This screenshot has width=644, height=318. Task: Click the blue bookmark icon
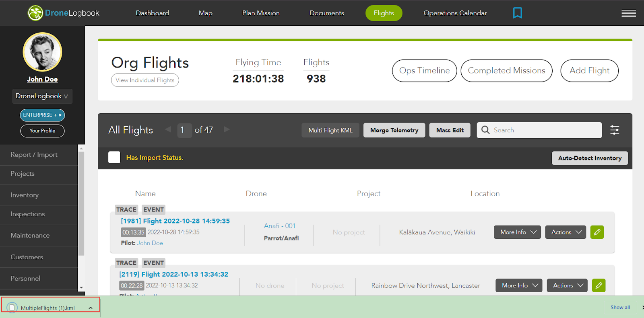pyautogui.click(x=518, y=13)
